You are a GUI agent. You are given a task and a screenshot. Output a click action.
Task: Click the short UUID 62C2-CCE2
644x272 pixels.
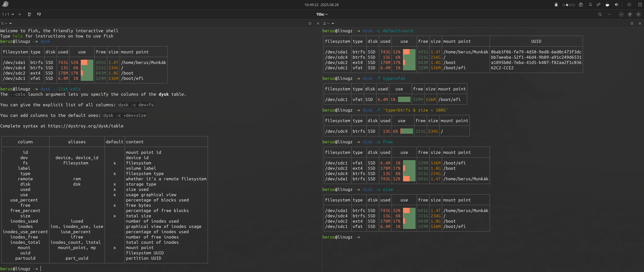(x=502, y=68)
